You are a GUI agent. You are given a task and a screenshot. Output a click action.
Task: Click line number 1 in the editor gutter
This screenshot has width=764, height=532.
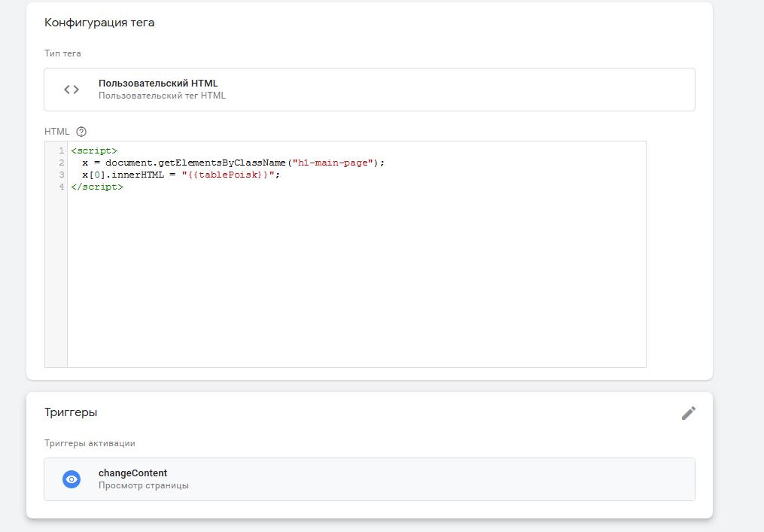tap(62, 150)
